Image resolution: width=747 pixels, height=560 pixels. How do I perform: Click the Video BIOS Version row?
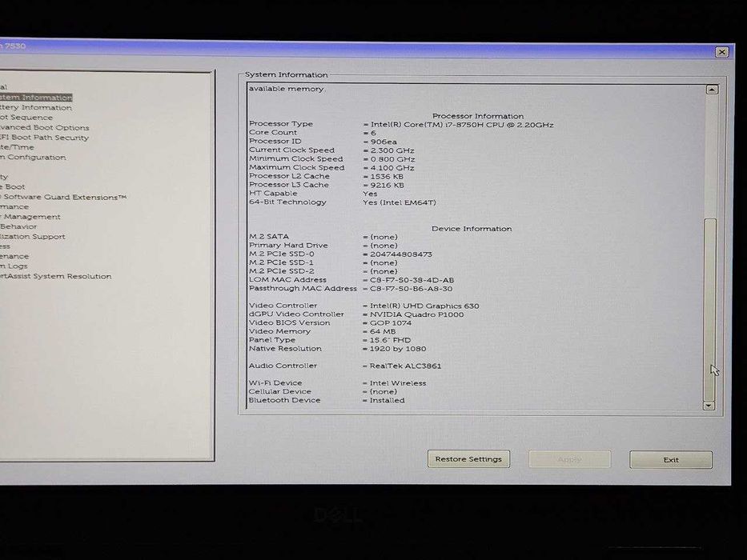point(330,323)
